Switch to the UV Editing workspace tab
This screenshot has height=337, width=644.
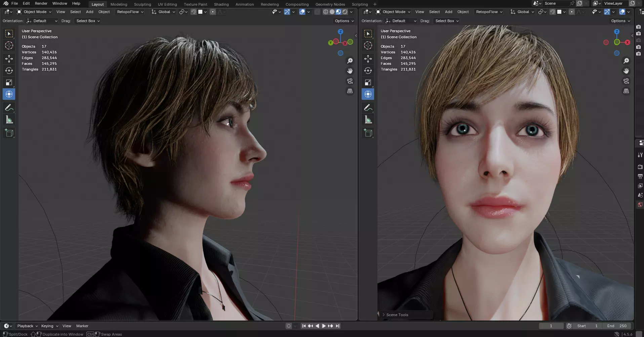coord(167,4)
